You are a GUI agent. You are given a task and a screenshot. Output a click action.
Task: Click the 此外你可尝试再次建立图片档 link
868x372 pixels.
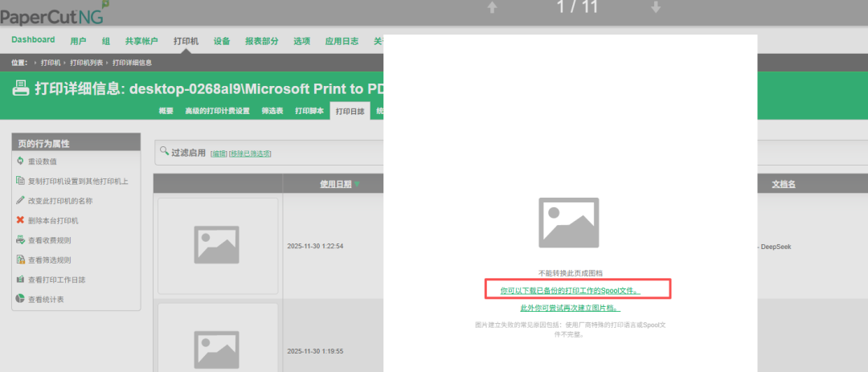(570, 308)
